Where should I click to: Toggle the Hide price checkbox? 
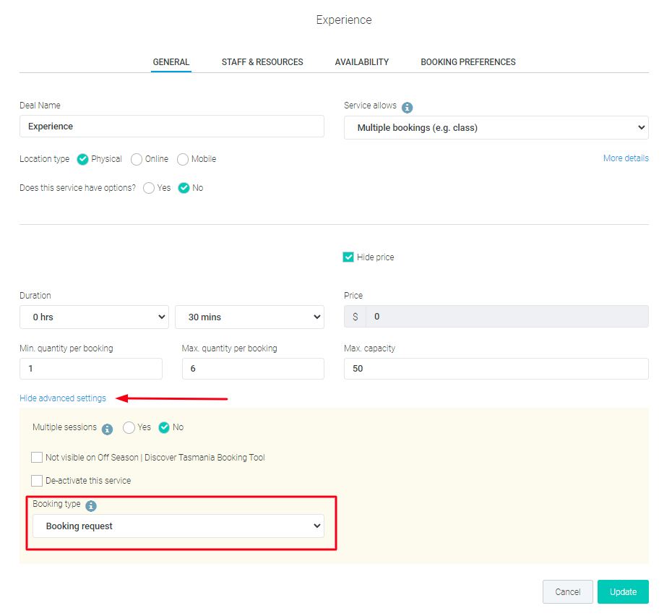point(348,257)
